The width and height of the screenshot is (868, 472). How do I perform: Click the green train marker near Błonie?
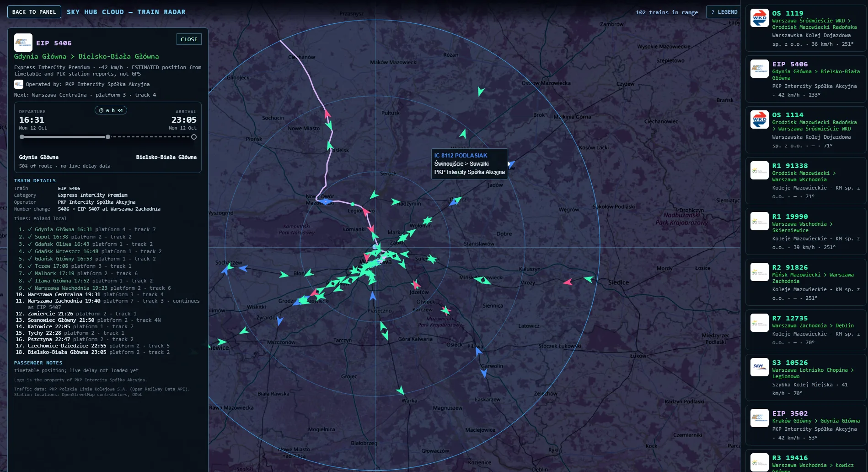pyautogui.click(x=310, y=273)
